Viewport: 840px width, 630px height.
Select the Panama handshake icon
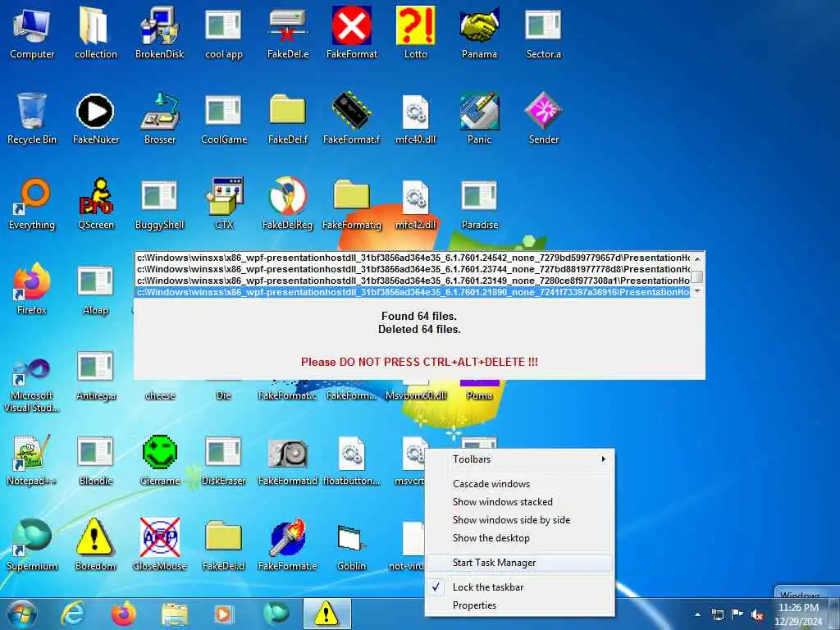(479, 32)
